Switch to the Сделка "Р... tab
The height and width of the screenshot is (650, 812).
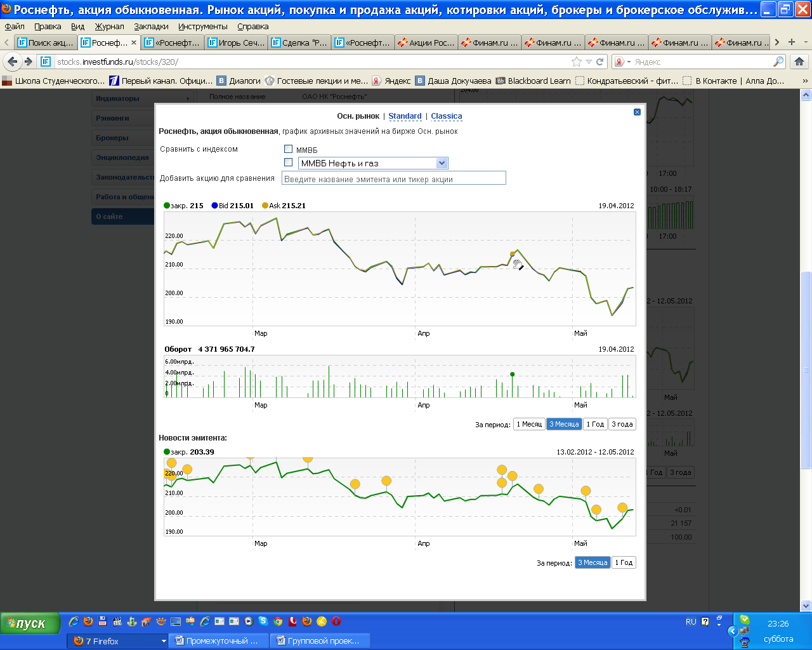click(x=299, y=43)
